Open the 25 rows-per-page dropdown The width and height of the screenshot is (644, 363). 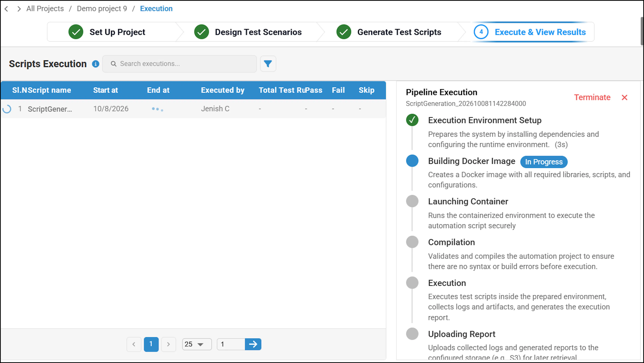coord(197,344)
